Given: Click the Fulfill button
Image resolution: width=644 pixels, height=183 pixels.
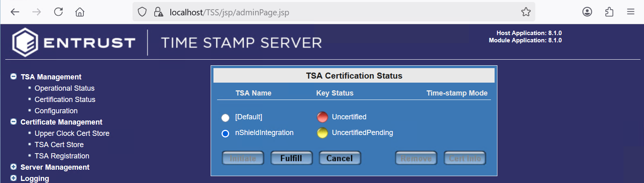Looking at the screenshot, I should pos(291,158).
